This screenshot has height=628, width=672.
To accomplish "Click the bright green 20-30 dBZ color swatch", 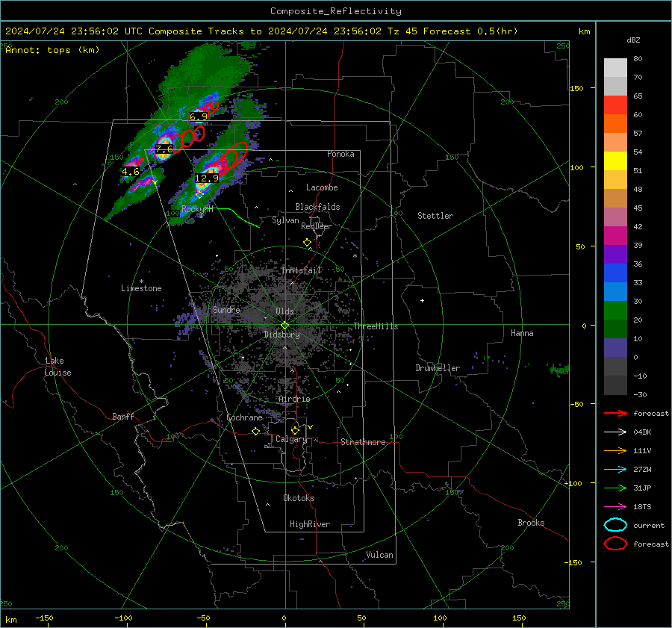I will click(x=615, y=311).
